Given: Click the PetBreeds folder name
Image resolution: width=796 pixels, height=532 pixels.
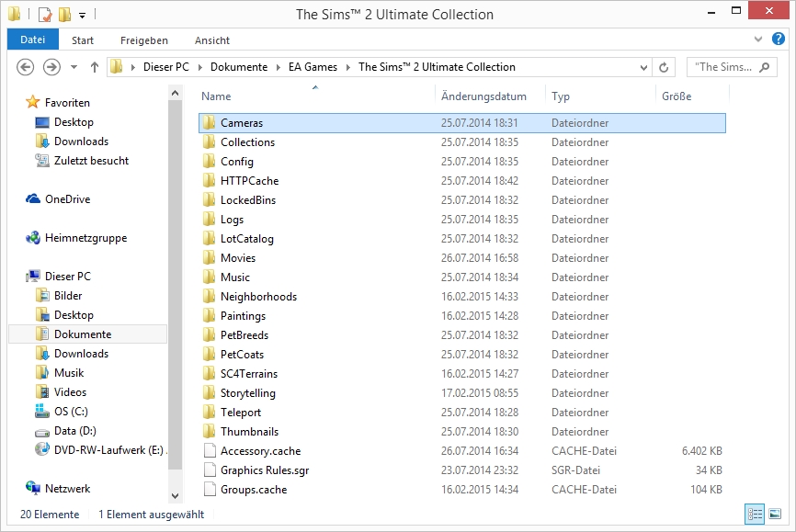Looking at the screenshot, I should click(244, 335).
